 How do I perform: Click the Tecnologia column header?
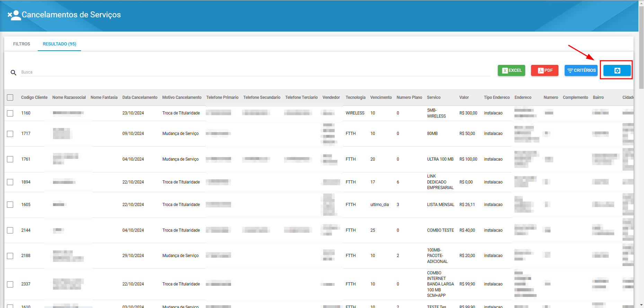(355, 97)
